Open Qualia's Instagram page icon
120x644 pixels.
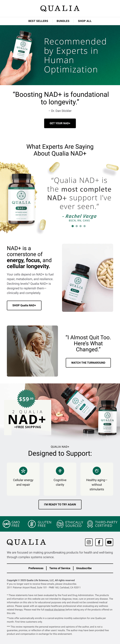pyautogui.click(x=89, y=542)
